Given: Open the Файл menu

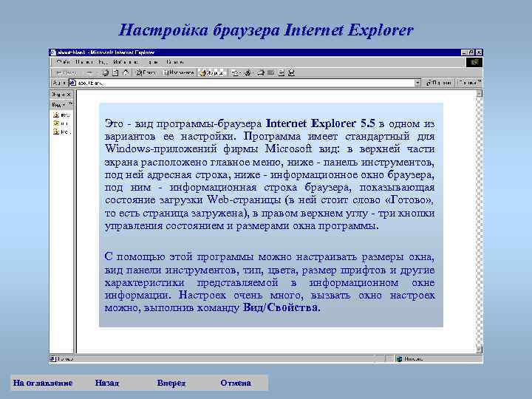Looking at the screenshot, I should click(63, 62).
